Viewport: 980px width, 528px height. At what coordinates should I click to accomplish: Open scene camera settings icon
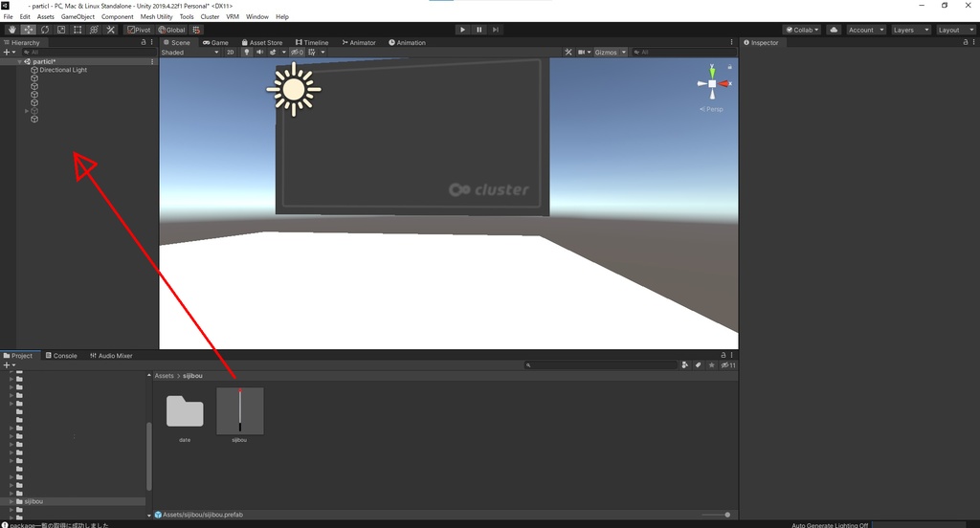coord(581,53)
